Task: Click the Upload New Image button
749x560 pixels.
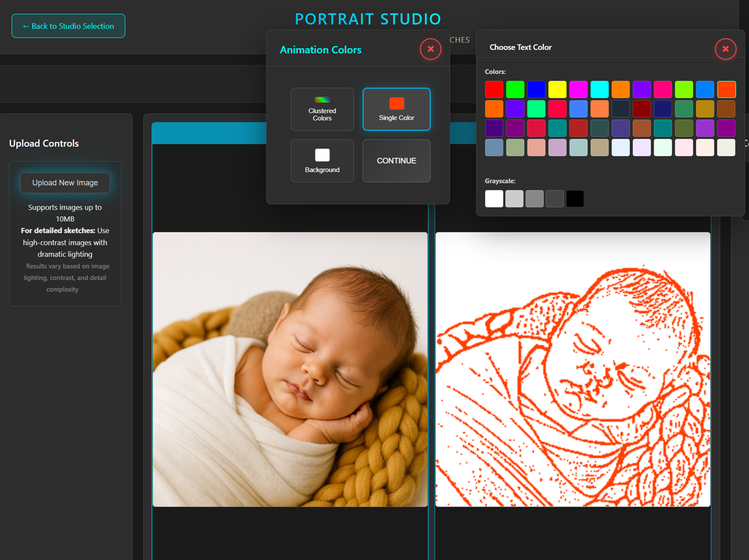Action: pyautogui.click(x=65, y=183)
